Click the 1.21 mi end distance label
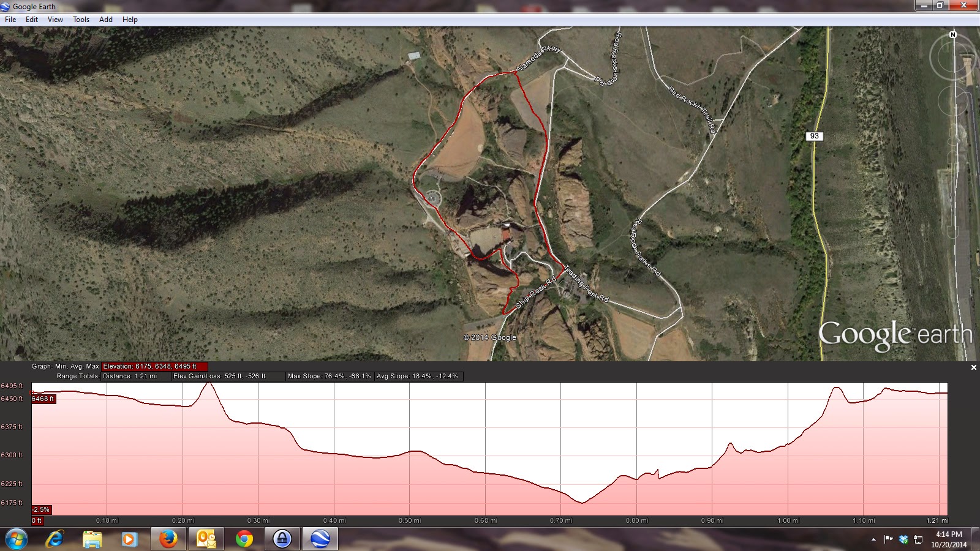980x551 pixels. coord(937,521)
